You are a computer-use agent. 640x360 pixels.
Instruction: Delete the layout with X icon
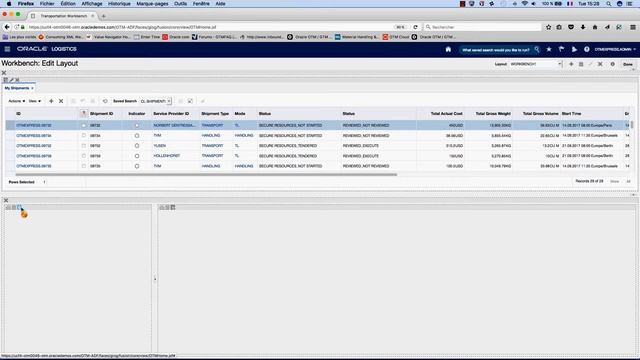pyautogui.click(x=600, y=64)
